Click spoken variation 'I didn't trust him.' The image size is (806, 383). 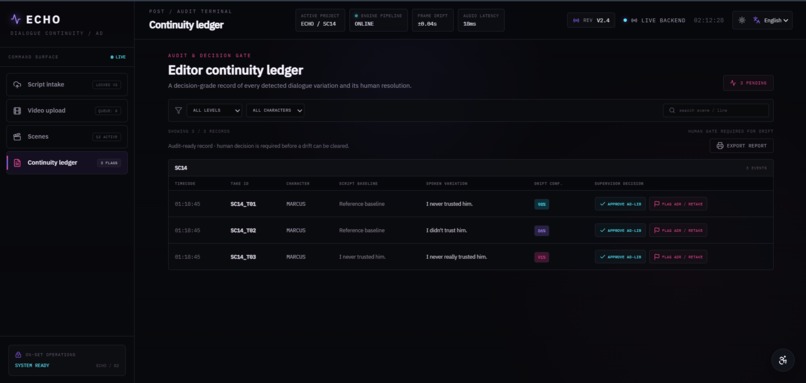(446, 230)
